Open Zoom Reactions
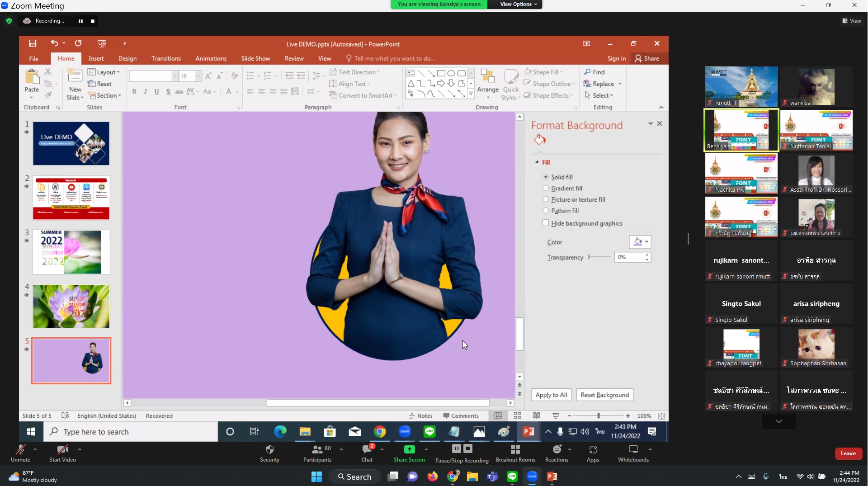This screenshot has width=868, height=486. pyautogui.click(x=557, y=453)
